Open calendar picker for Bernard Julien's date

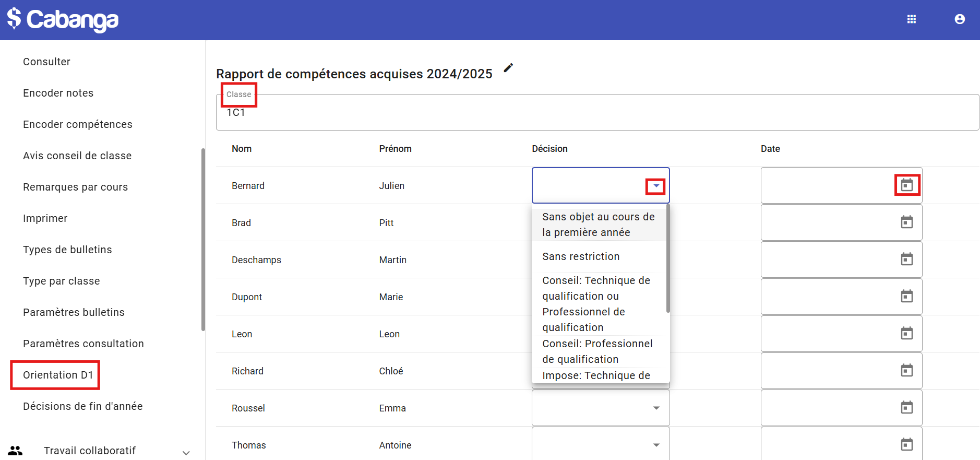coord(907,185)
